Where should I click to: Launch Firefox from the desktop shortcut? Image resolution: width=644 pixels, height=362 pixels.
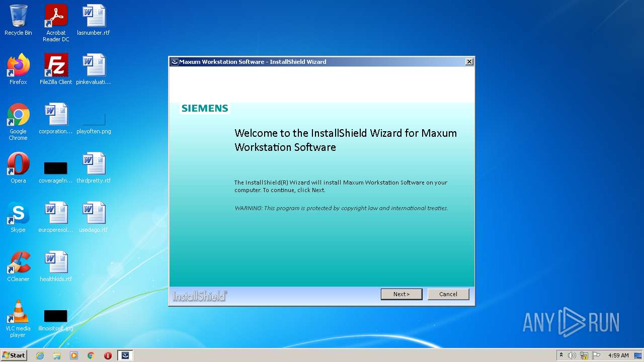point(18,70)
